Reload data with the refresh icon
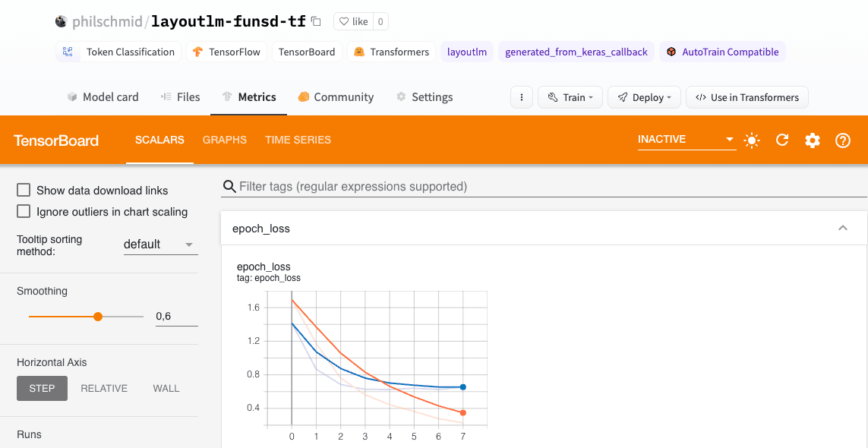 click(x=781, y=140)
